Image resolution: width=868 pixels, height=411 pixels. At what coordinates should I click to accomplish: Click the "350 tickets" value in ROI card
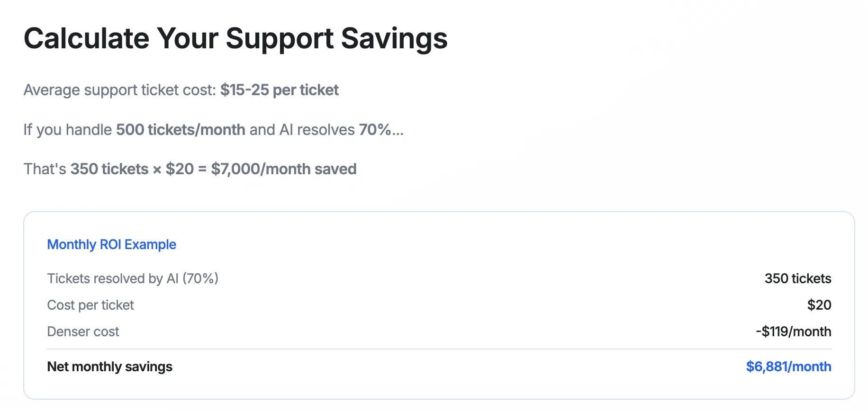[798, 278]
